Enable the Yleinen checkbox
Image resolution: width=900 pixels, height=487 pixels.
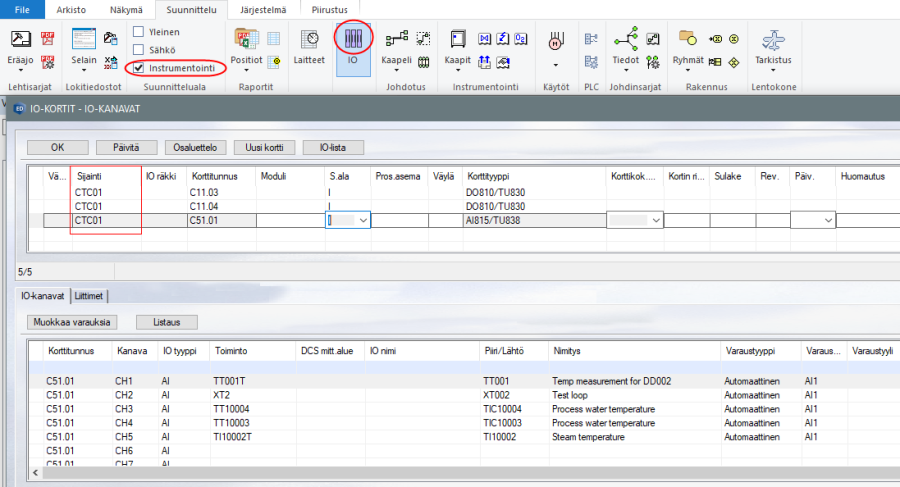pyautogui.click(x=139, y=32)
